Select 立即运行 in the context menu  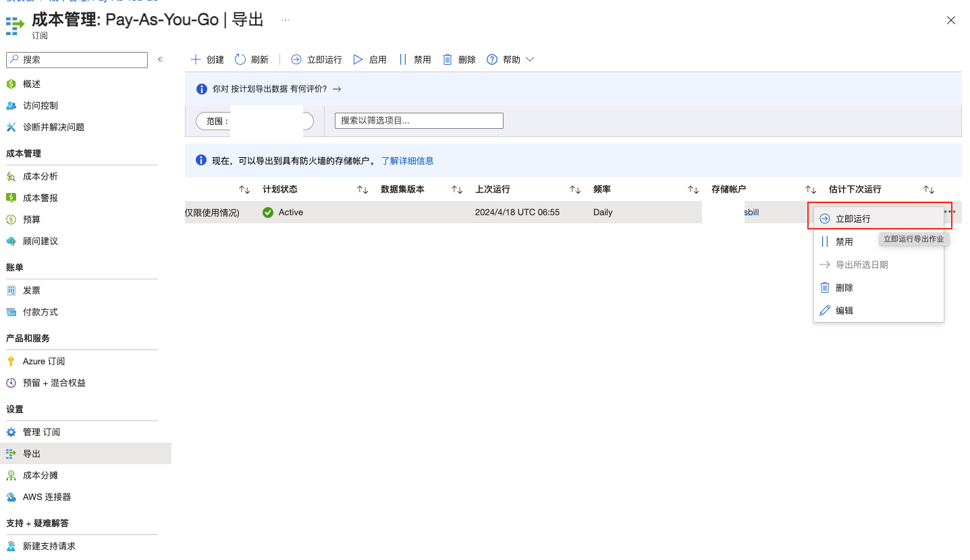click(x=853, y=219)
